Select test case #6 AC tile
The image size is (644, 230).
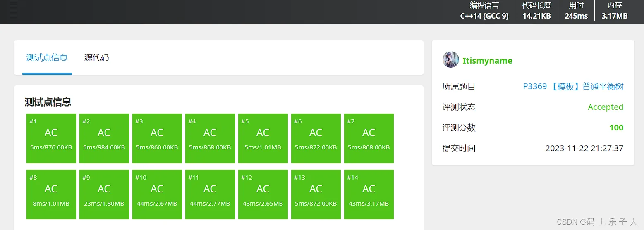(x=316, y=138)
